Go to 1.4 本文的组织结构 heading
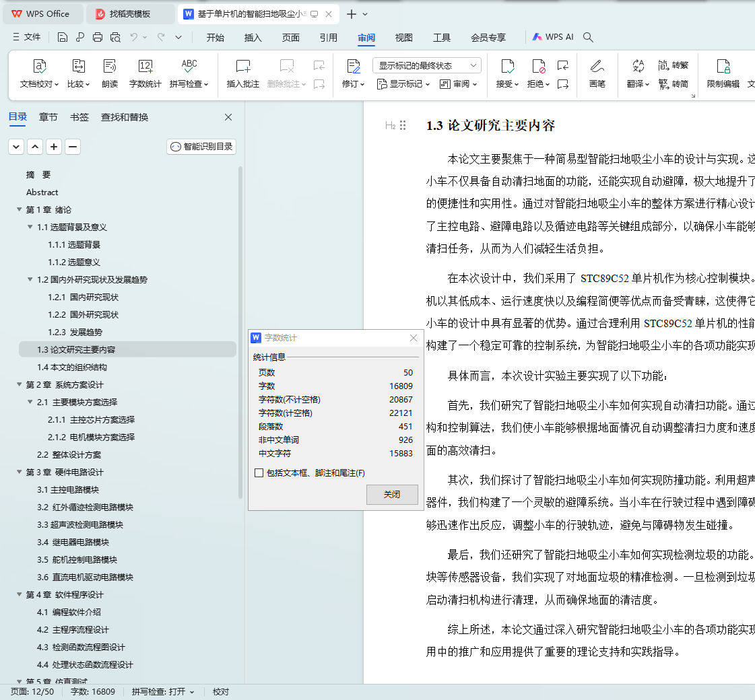The width and height of the screenshot is (755, 700). coord(72,367)
